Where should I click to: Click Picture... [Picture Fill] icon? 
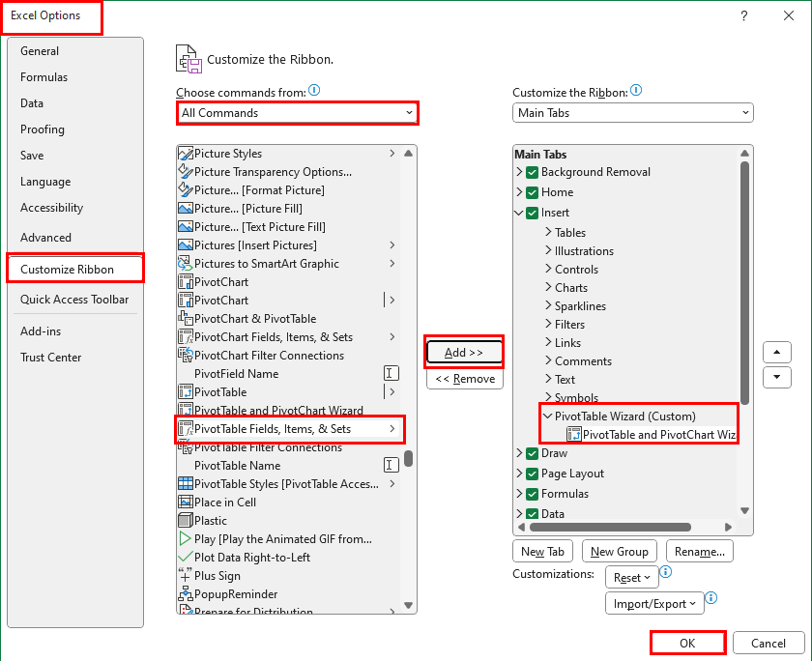pos(186,209)
